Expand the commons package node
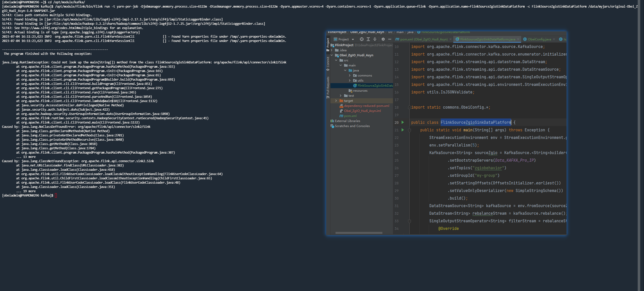 [350, 75]
